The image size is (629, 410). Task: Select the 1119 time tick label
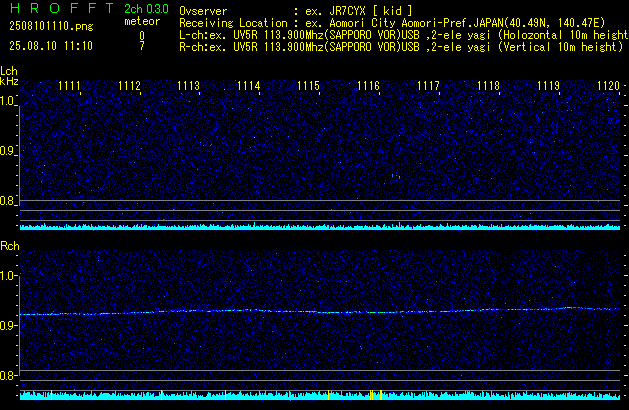(548, 86)
